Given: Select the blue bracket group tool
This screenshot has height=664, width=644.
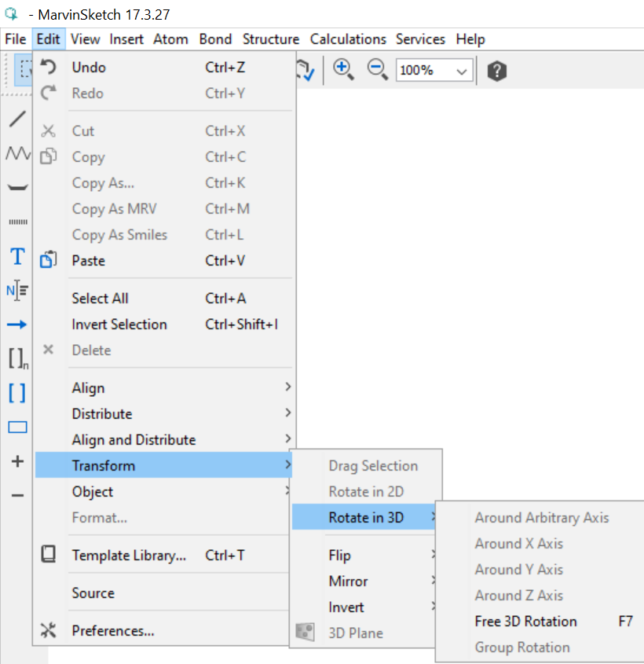Looking at the screenshot, I should point(17,392).
